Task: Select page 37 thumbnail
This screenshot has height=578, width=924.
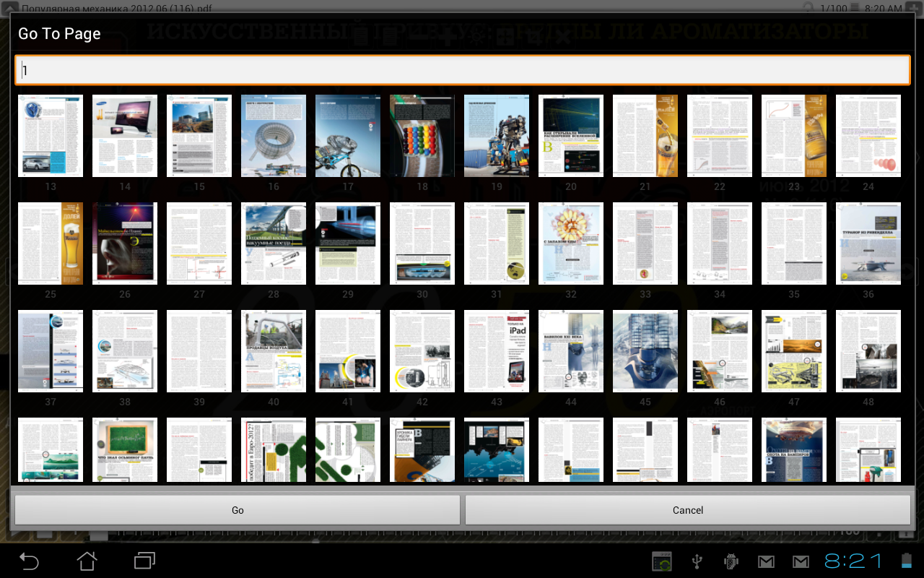Action: click(51, 351)
